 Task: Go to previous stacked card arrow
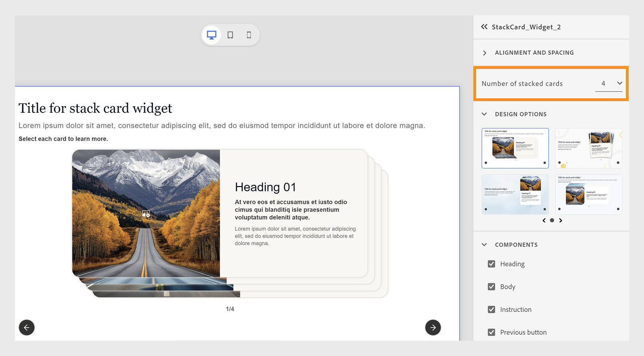pos(27,327)
